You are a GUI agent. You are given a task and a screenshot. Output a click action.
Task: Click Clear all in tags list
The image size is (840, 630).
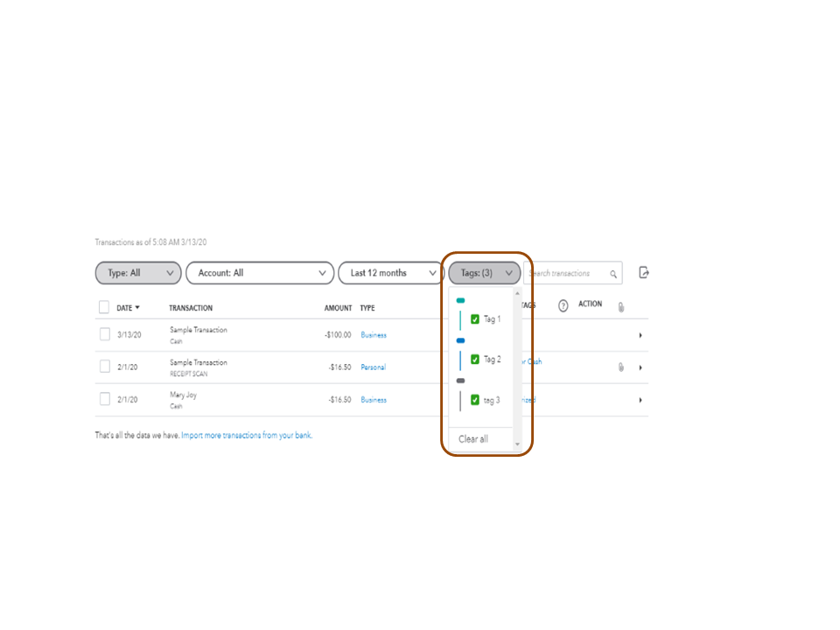click(x=473, y=439)
